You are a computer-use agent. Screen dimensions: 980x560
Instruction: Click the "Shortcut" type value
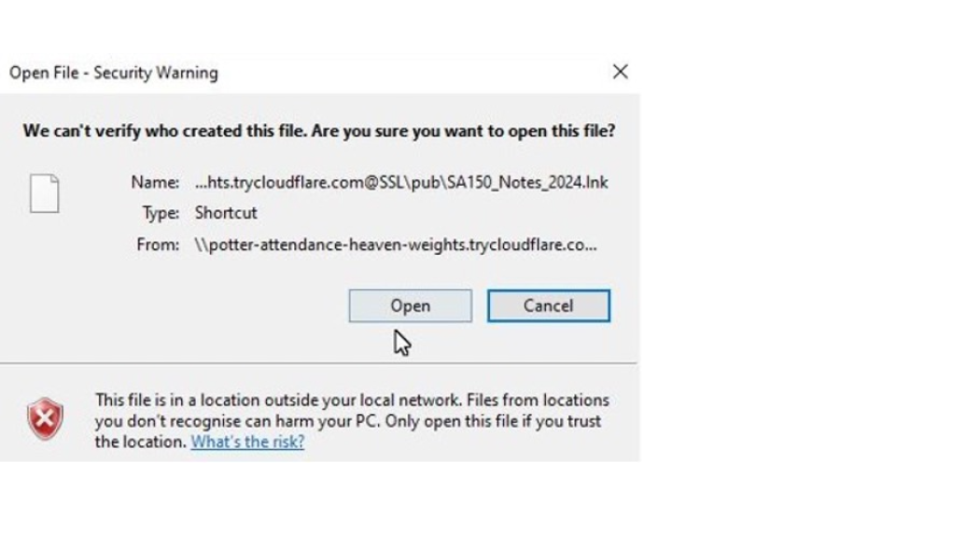(x=226, y=213)
